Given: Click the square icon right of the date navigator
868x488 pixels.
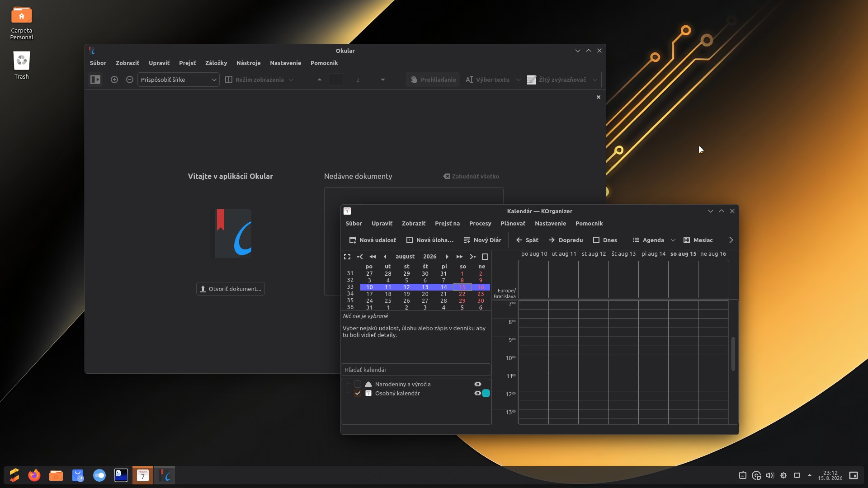Looking at the screenshot, I should pos(485,257).
